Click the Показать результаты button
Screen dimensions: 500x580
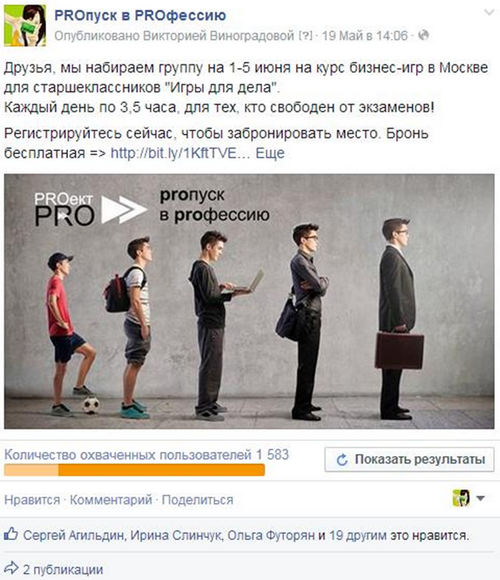409,459
